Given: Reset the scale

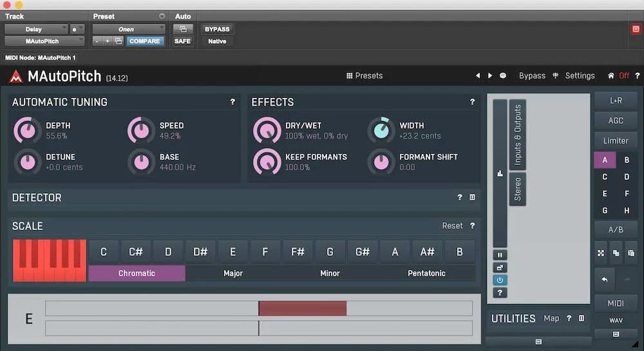Looking at the screenshot, I should click(452, 226).
